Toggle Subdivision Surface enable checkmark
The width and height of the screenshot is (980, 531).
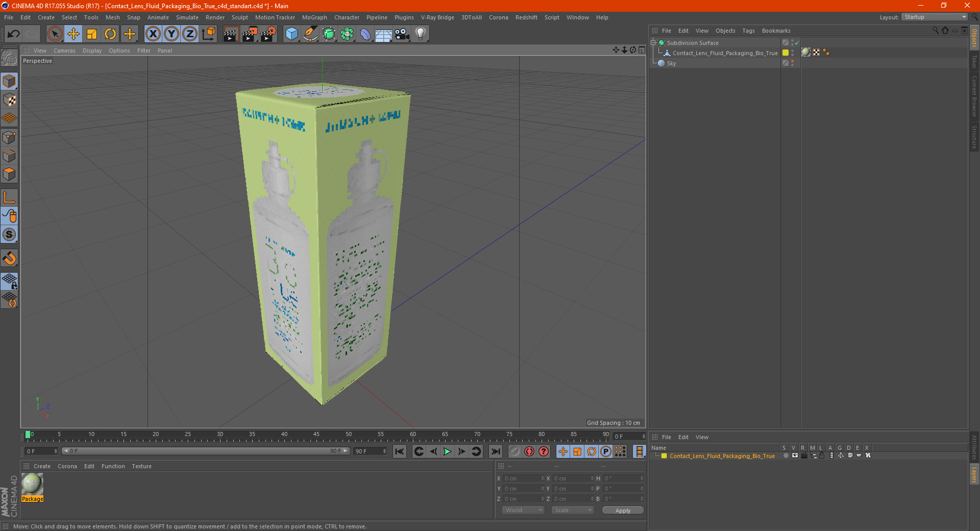click(x=797, y=43)
